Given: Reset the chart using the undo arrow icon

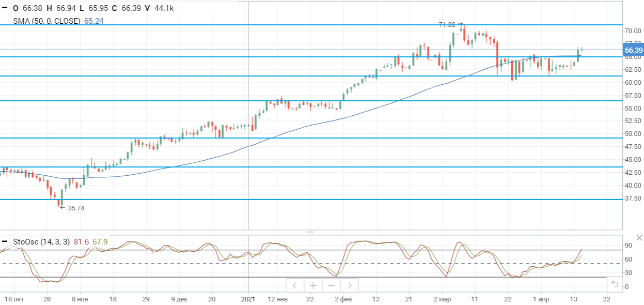Looking at the screenshot, I should [615, 283].
